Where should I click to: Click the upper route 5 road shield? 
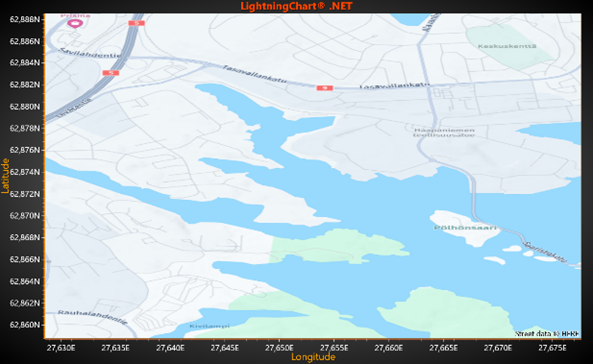click(136, 23)
